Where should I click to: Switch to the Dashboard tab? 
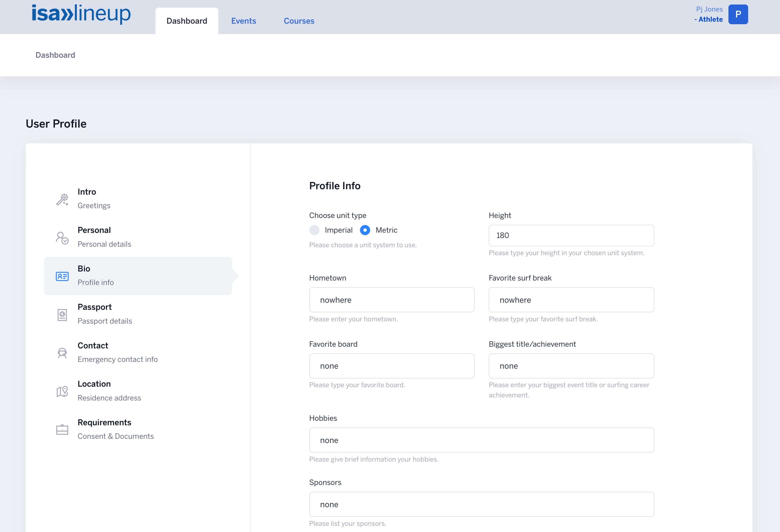[187, 21]
